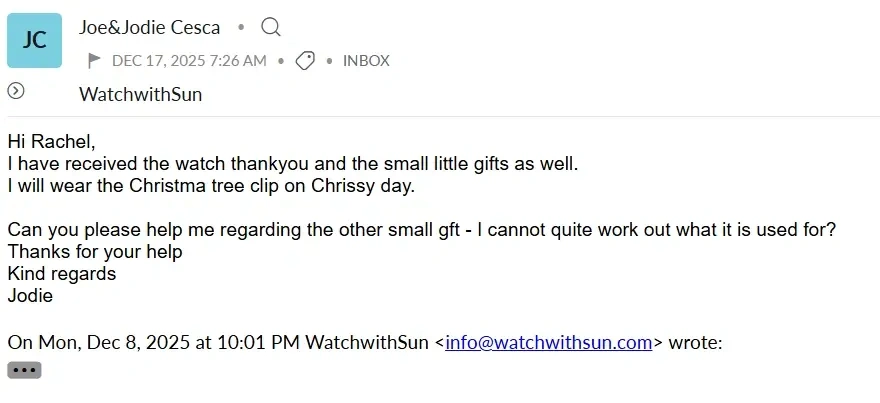
Task: Click the INBOX folder label
Action: coord(366,61)
